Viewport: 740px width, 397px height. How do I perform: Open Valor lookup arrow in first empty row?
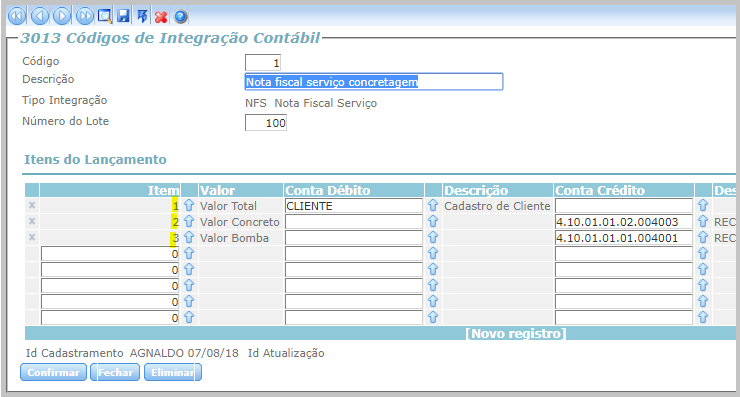(x=189, y=253)
